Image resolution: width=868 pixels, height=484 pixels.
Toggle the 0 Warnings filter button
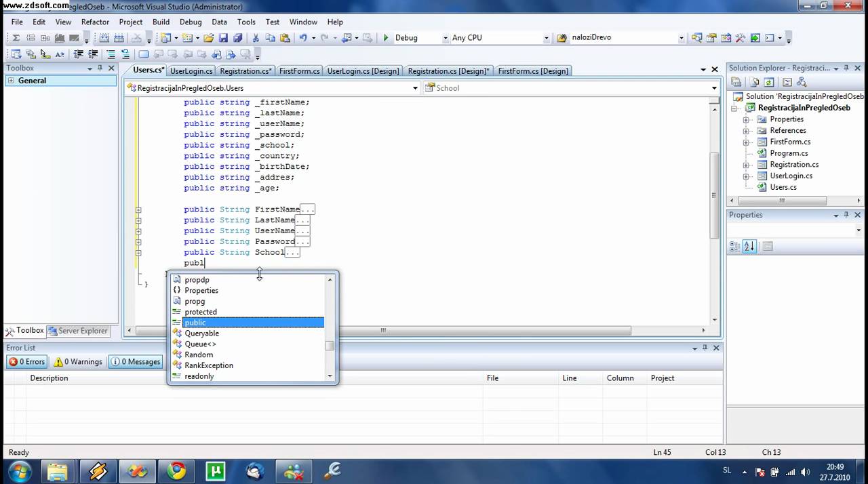click(78, 362)
